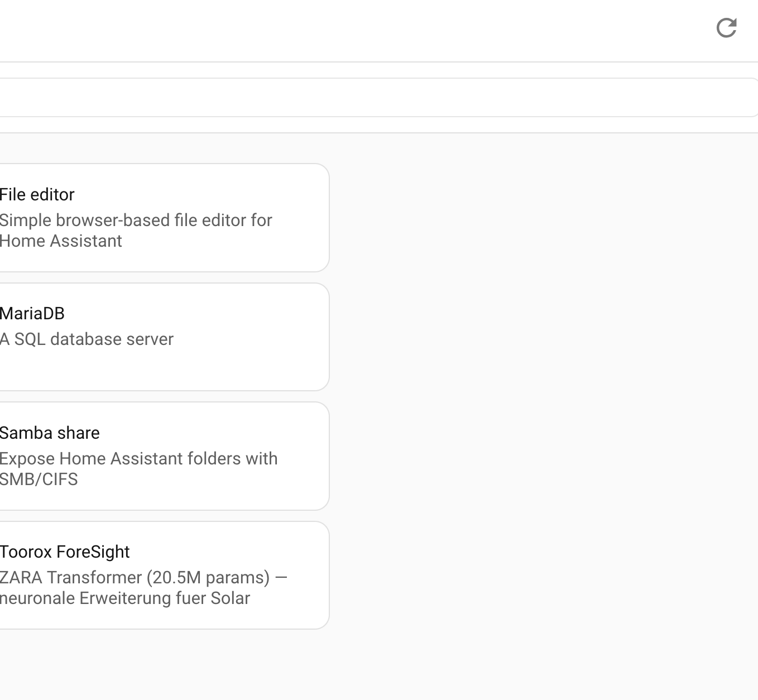The height and width of the screenshot is (700, 758).
Task: Click the "MariaDB" title text
Action: 32,314
